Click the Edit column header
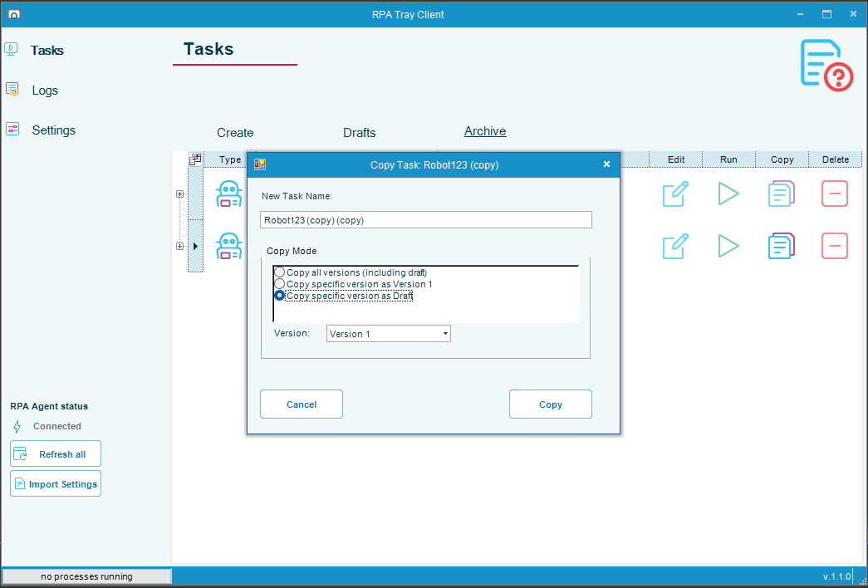Screen dimensions: 868x588 click(x=676, y=159)
